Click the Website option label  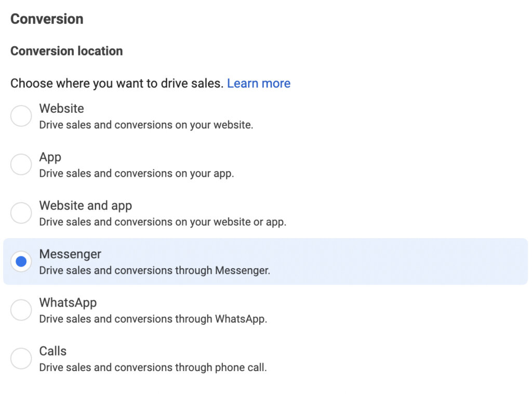(x=61, y=109)
